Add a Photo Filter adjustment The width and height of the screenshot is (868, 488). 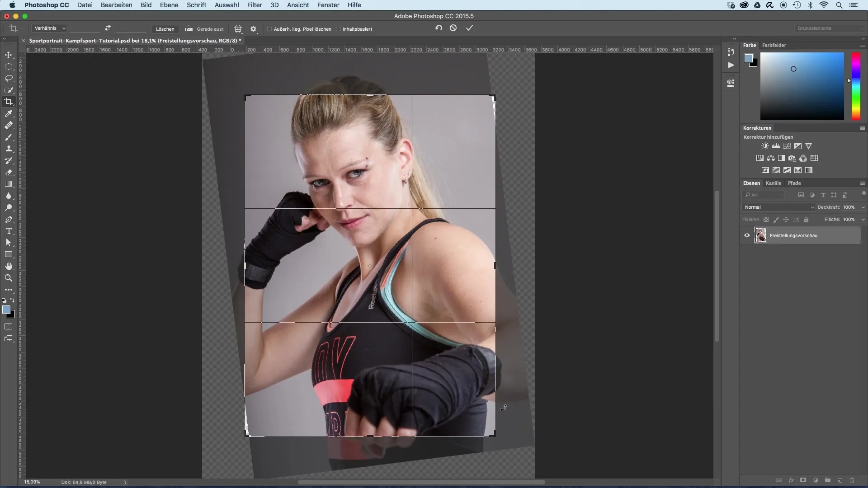pyautogui.click(x=792, y=158)
